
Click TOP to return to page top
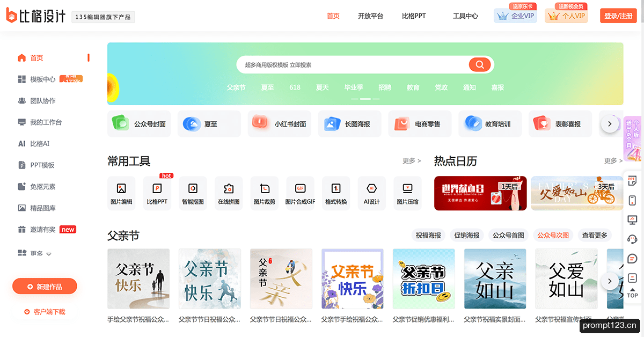coord(633,294)
